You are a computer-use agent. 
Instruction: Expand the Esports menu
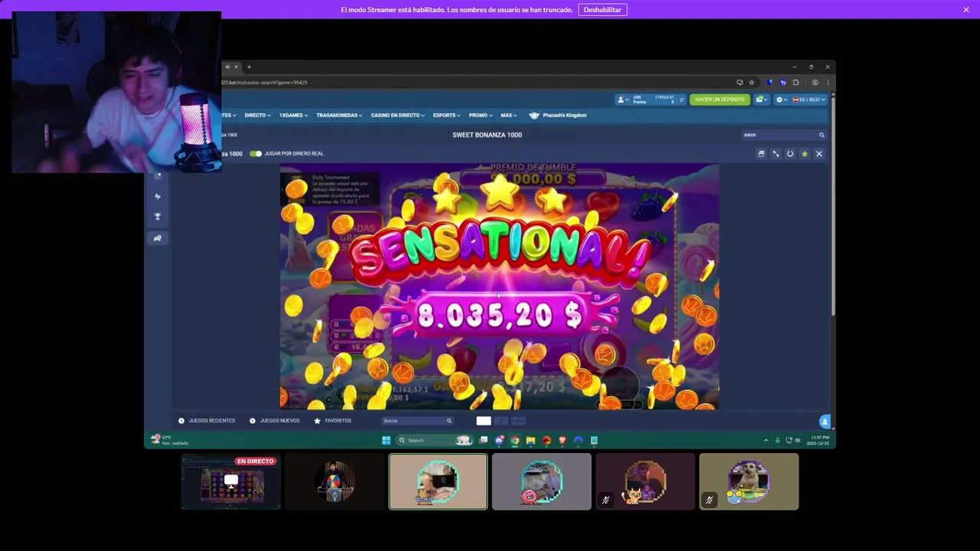click(x=446, y=115)
